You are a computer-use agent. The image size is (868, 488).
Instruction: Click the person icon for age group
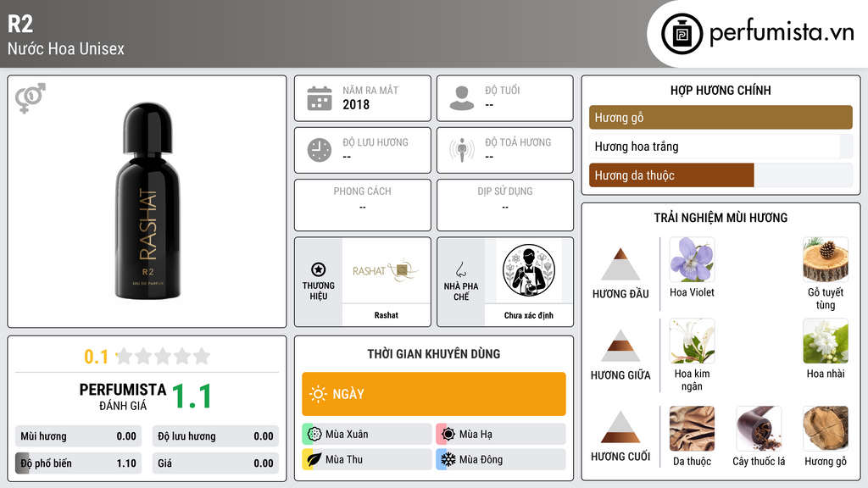(462, 98)
